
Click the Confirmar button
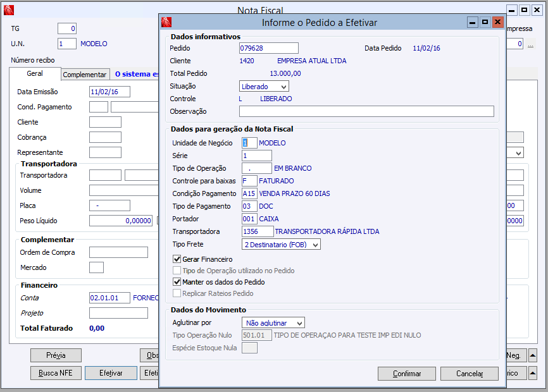point(407,374)
